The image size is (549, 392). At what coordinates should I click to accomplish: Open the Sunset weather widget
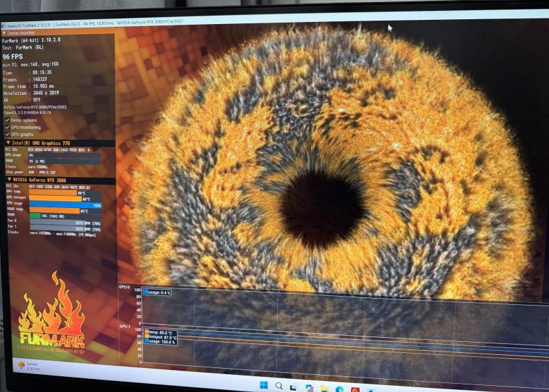[x=29, y=366]
